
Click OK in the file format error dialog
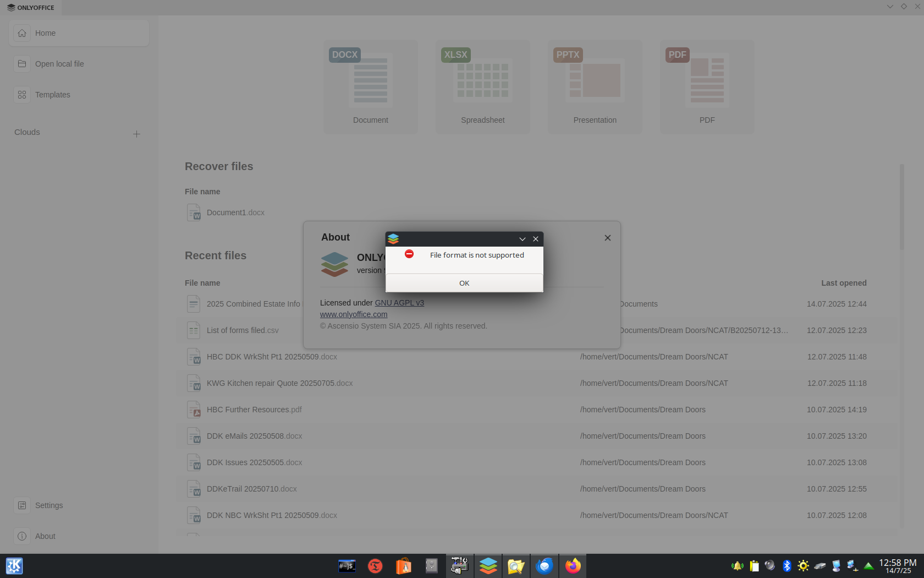point(464,283)
